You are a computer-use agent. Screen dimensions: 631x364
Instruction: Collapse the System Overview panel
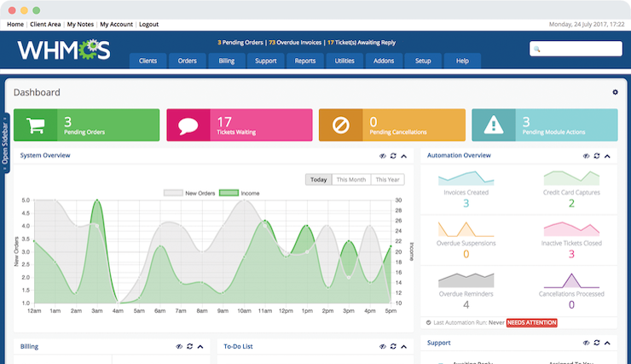(x=404, y=156)
